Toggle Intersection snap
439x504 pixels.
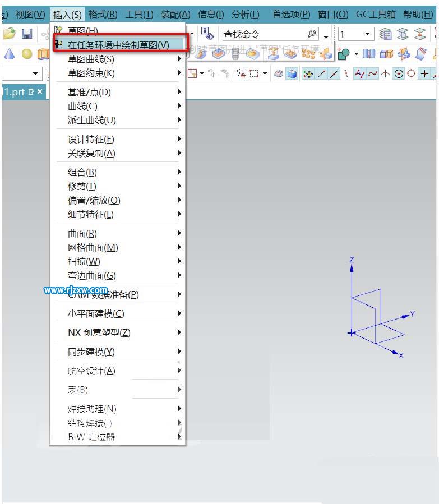(x=385, y=74)
